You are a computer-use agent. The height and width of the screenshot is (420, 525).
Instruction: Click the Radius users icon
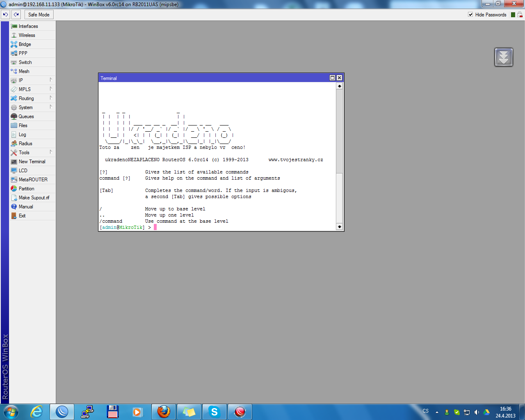14,144
